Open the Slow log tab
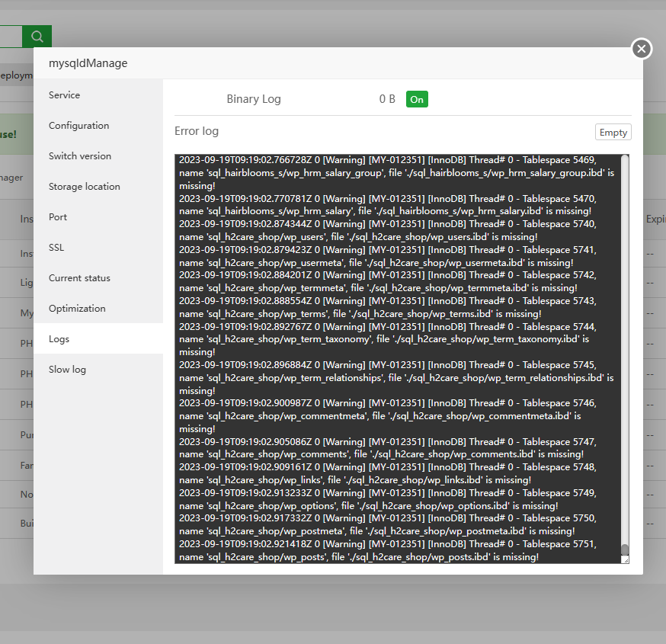 [67, 370]
